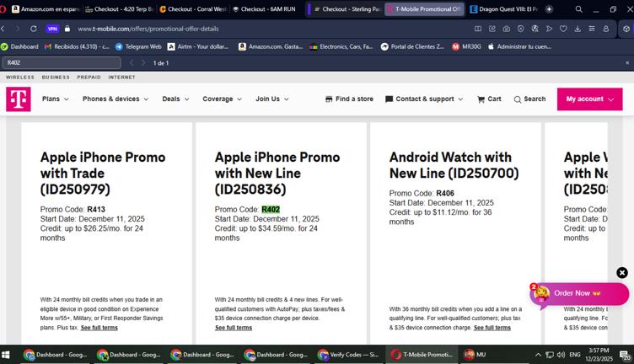Reload the page with refresh icon

34,29
